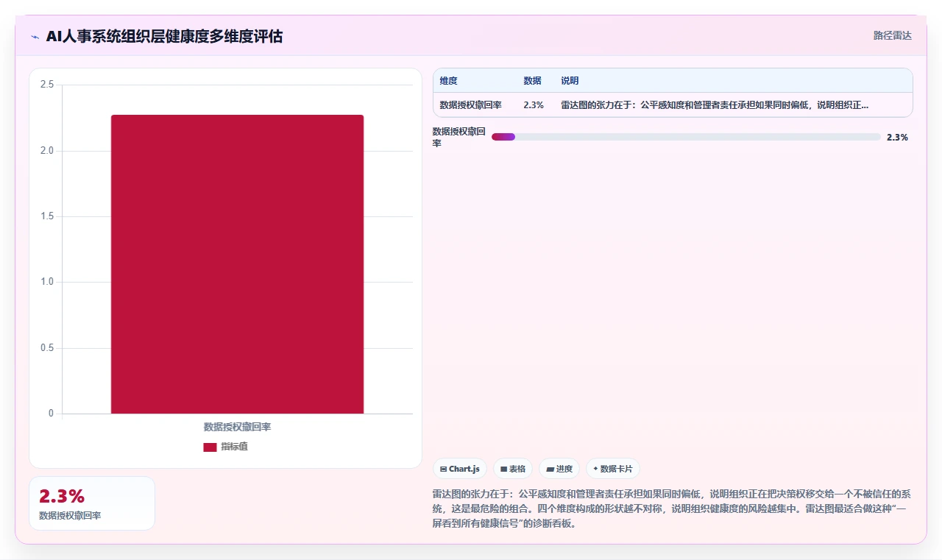The image size is (942, 560).
Task: Click the description paragraph starting 雷达图的张力在于
Action: pyautogui.click(x=671, y=508)
